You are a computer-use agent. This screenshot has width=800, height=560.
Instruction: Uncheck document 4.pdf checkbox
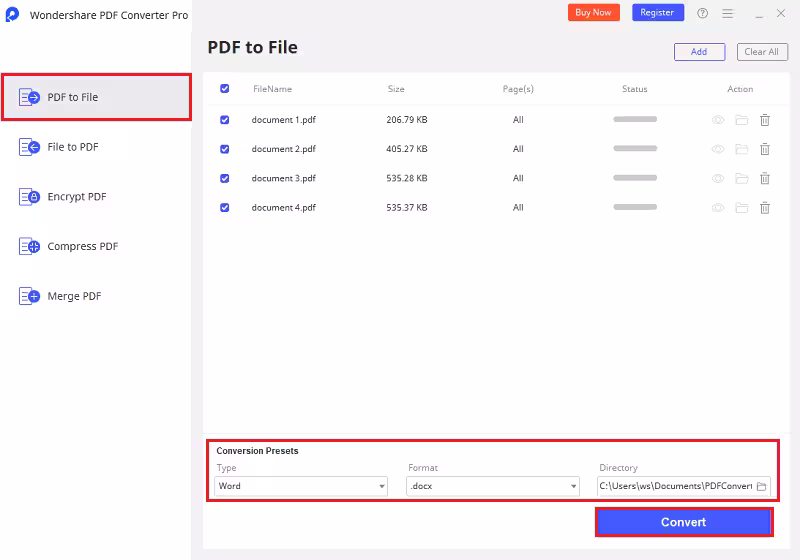click(x=224, y=208)
